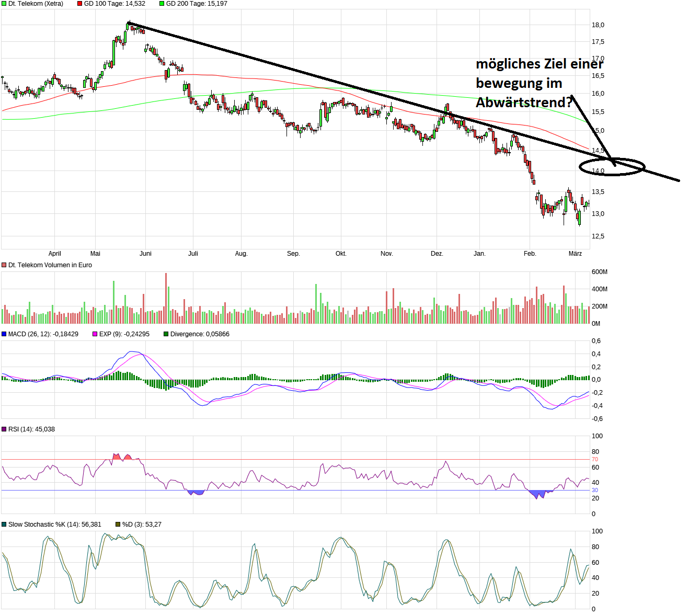Select the red GD 100 Tage legend swatch
This screenshot has width=700, height=615.
[x=80, y=4]
